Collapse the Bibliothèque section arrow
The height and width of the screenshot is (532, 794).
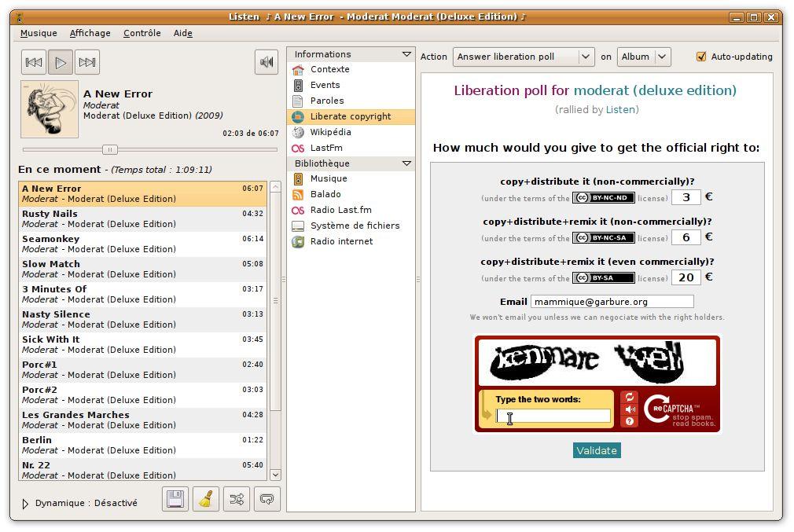pos(406,163)
